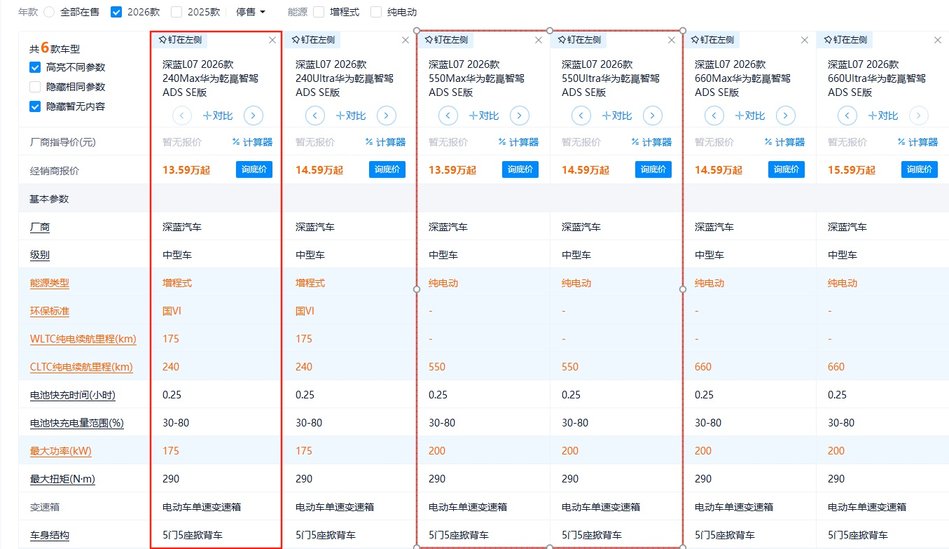Open the 电池快充电量范围(%) label link

77,423
